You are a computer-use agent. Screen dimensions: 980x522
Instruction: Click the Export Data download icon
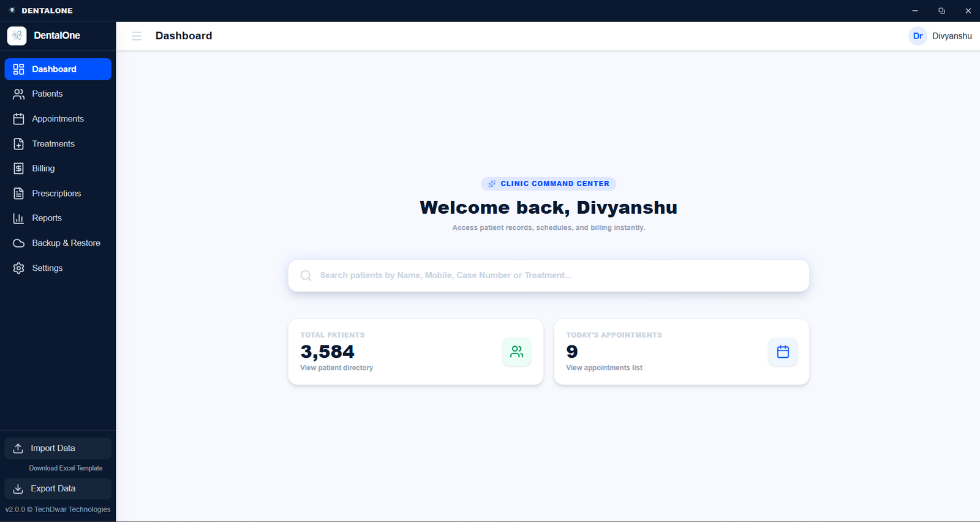[x=18, y=489]
